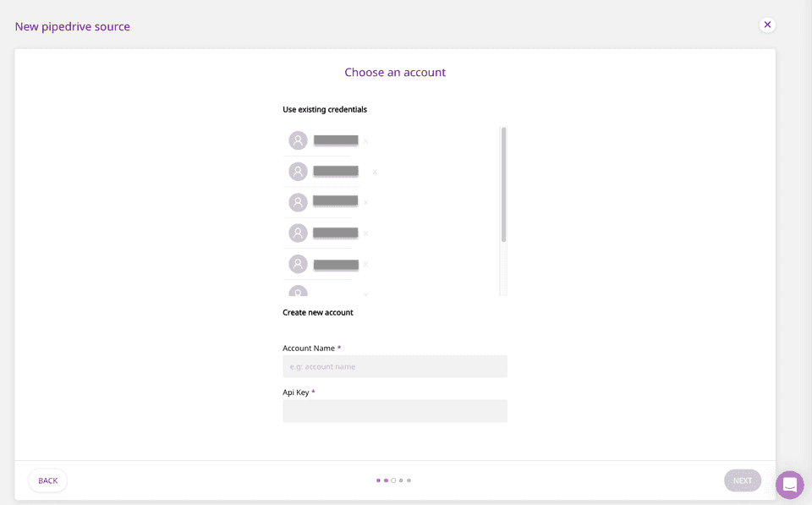The image size is (812, 505).
Task: Select the second account's avatar icon
Action: click(x=298, y=171)
